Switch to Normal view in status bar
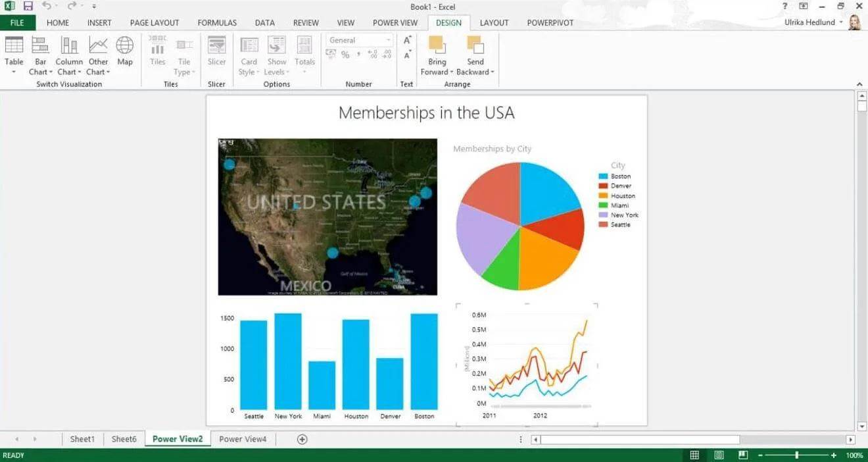Viewport: 868px width, 462px height. 694,455
